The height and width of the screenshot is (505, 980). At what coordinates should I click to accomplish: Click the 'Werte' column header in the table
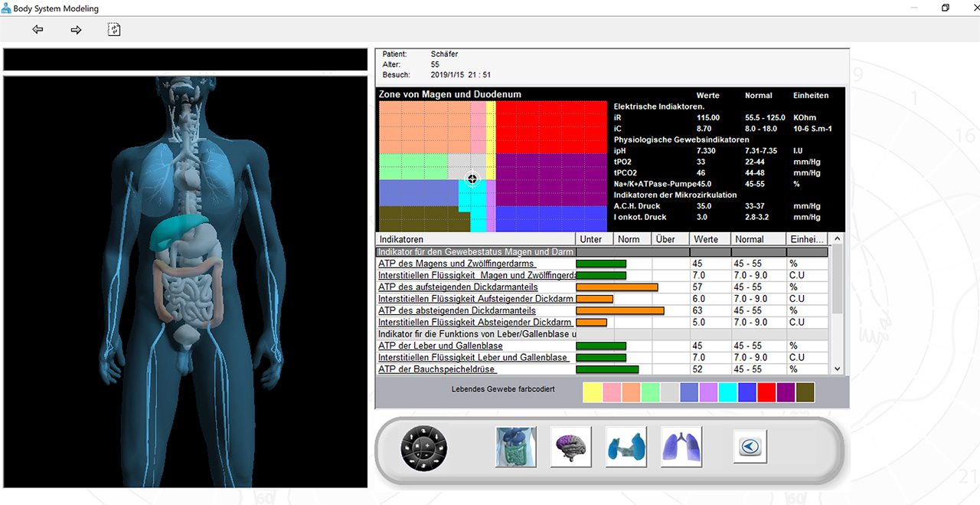[x=710, y=239]
